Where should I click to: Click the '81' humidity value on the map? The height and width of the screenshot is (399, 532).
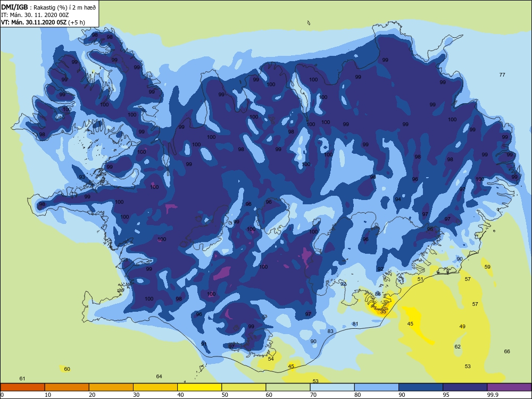pos(355,323)
